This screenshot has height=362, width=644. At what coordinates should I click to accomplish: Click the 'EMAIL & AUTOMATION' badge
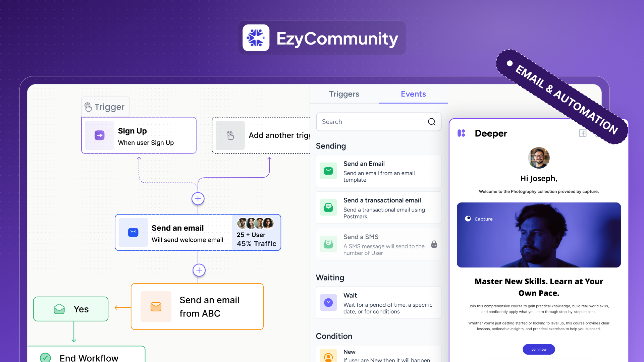point(562,97)
